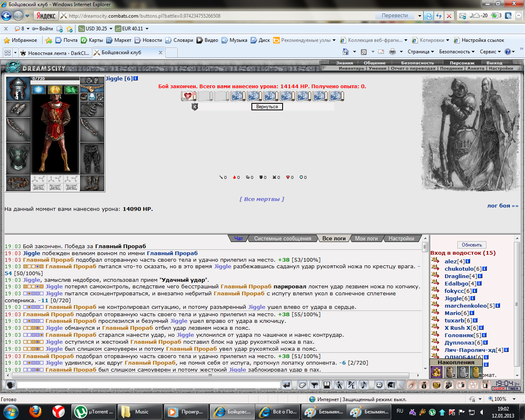This screenshot has width=525, height=420.
Task: Click the helmet equipment slot
Action: pos(18,89)
